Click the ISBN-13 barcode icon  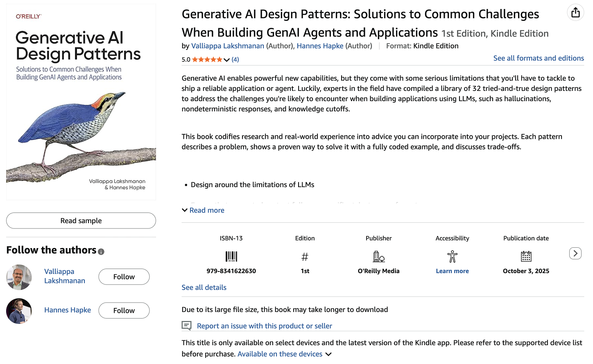click(231, 257)
